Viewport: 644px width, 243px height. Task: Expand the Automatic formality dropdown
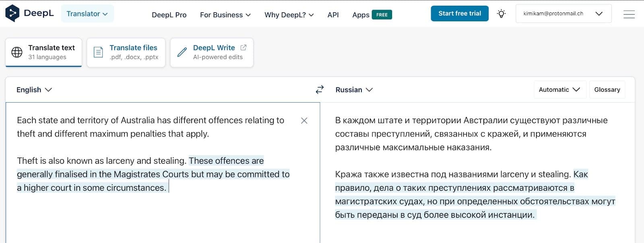(x=559, y=90)
